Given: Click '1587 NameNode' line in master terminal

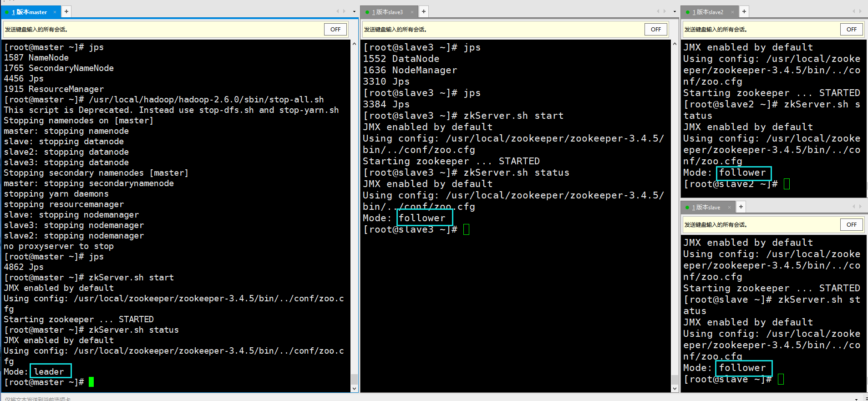Looking at the screenshot, I should coord(36,58).
